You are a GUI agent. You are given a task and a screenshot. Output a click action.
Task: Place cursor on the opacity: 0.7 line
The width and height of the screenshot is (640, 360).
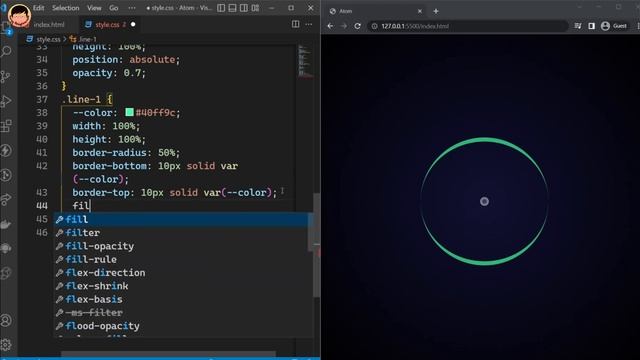109,73
